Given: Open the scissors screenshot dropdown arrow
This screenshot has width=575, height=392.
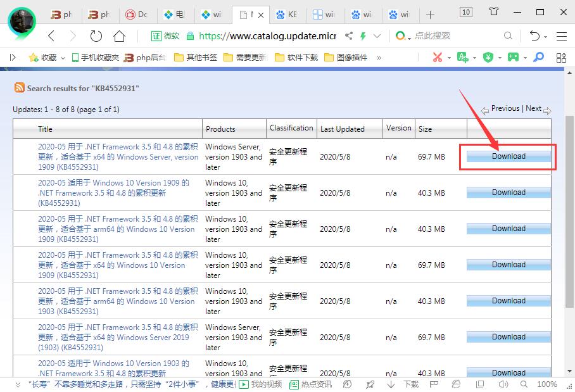Looking at the screenshot, I should pyautogui.click(x=449, y=58).
